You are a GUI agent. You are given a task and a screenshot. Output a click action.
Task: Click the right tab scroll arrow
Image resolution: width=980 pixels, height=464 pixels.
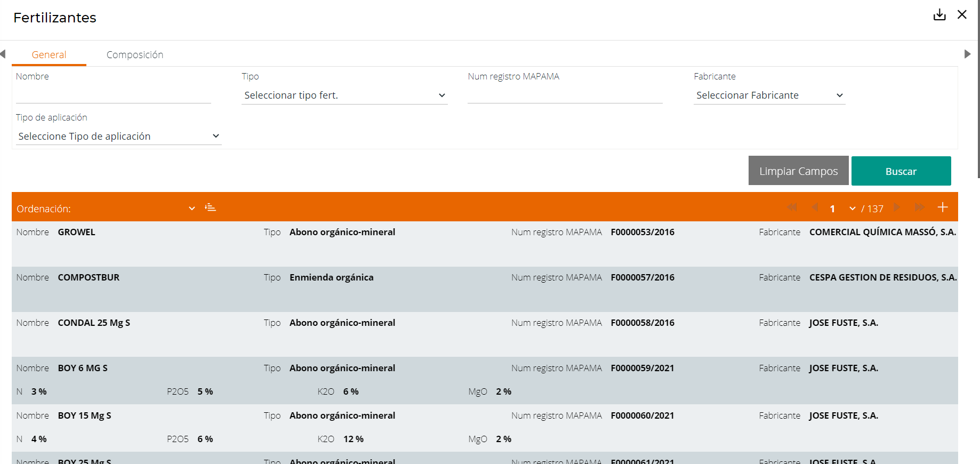(967, 54)
